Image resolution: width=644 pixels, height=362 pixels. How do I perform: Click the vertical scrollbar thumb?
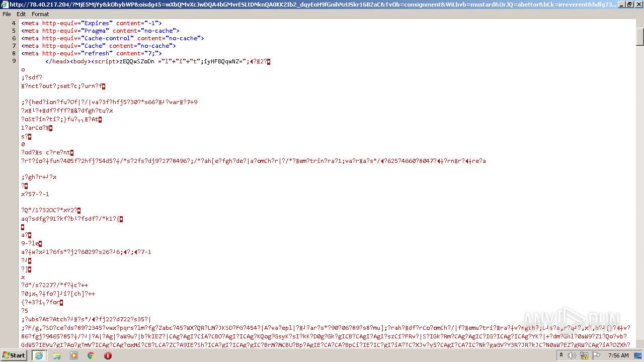coord(640,37)
